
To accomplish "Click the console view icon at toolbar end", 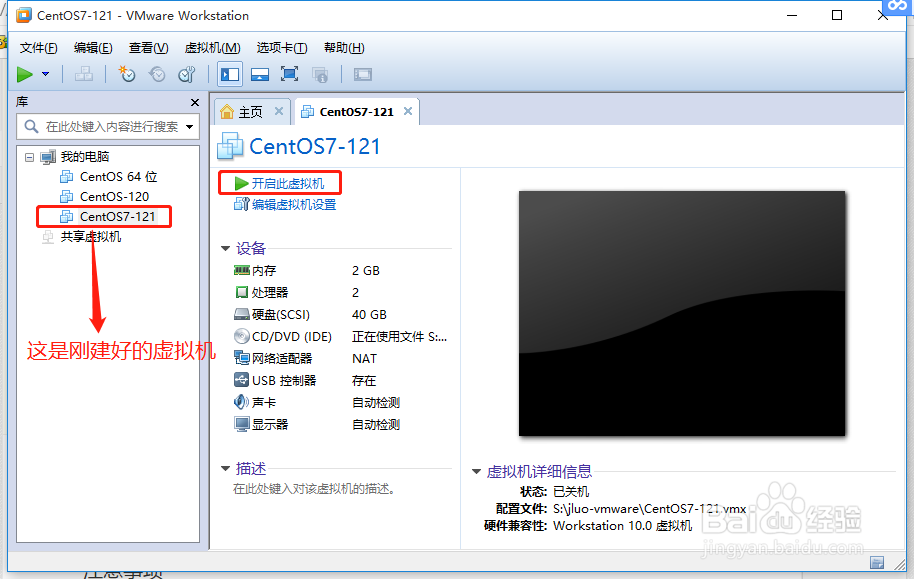I will (363, 74).
